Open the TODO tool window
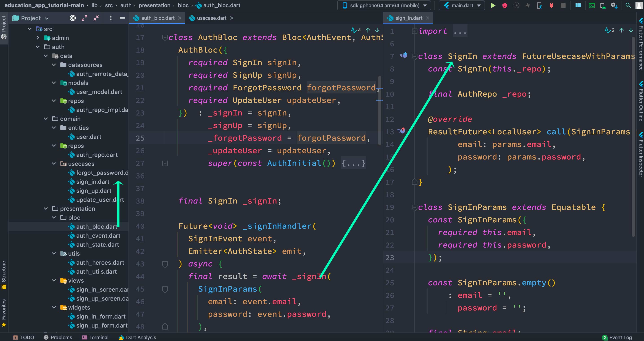Viewport: 644px width, 341px height. (24, 337)
